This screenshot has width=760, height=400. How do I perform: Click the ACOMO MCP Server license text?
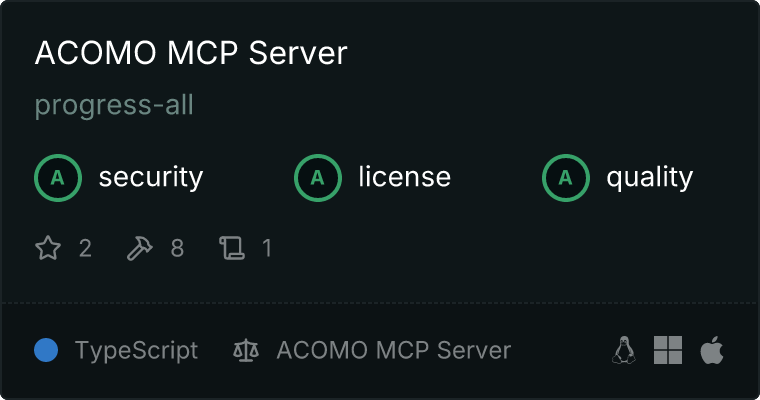click(x=394, y=350)
